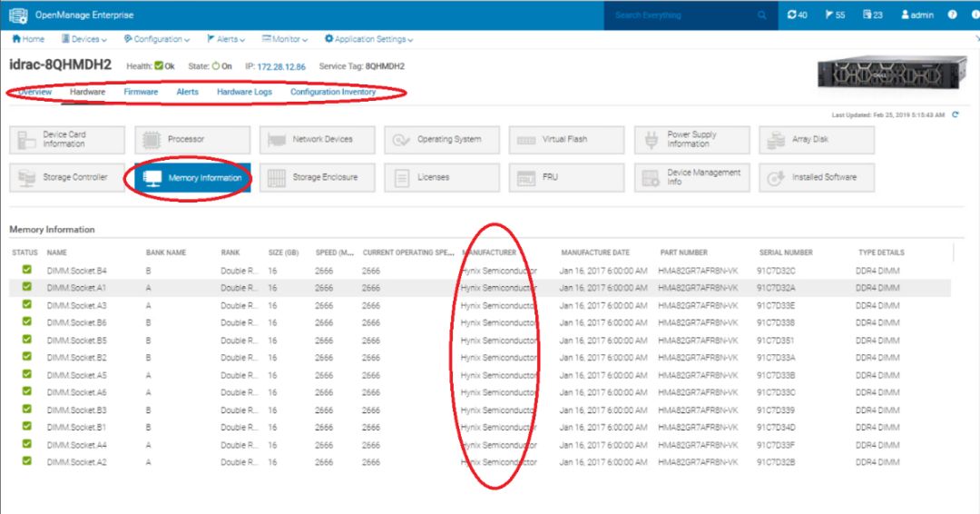The image size is (980, 514).
Task: Select serial number 91C7D34D cell
Action: click(x=776, y=428)
